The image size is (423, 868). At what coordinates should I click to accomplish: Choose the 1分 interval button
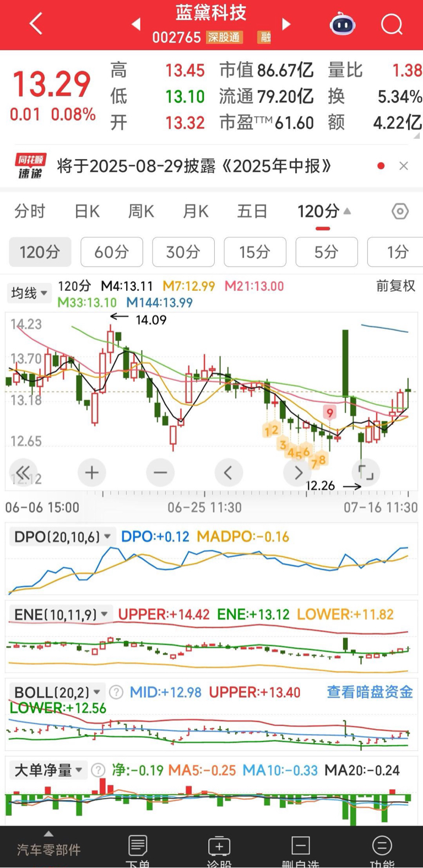pyautogui.click(x=395, y=252)
